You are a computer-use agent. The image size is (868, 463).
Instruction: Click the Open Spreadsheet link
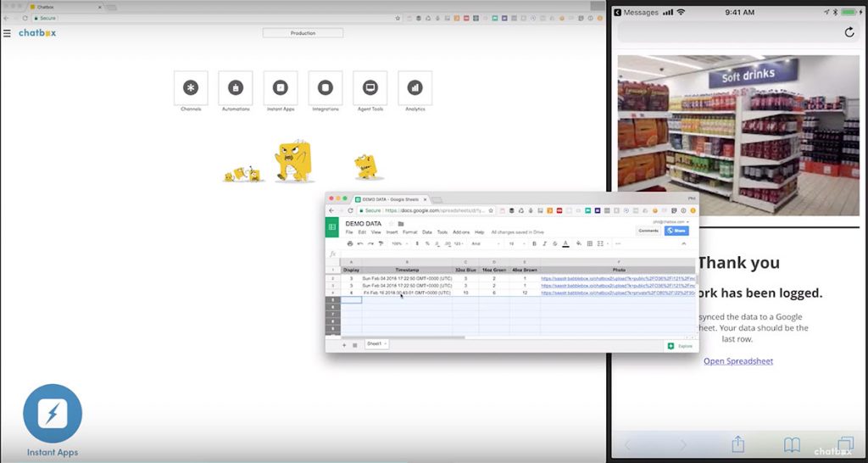click(738, 361)
